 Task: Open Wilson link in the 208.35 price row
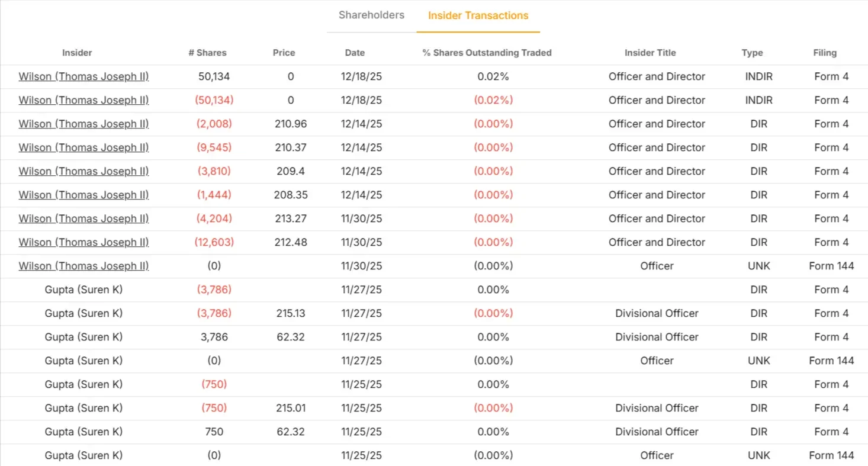pos(83,195)
